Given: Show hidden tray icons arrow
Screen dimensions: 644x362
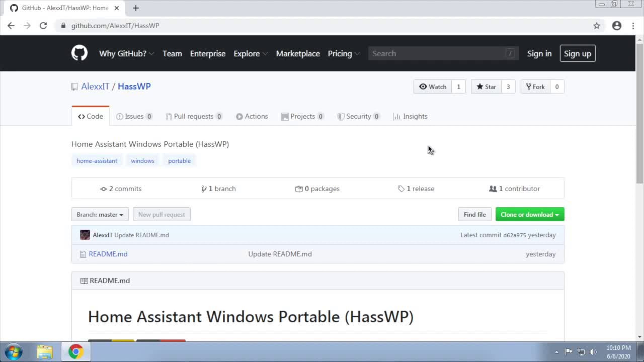Looking at the screenshot, I should 556,352.
